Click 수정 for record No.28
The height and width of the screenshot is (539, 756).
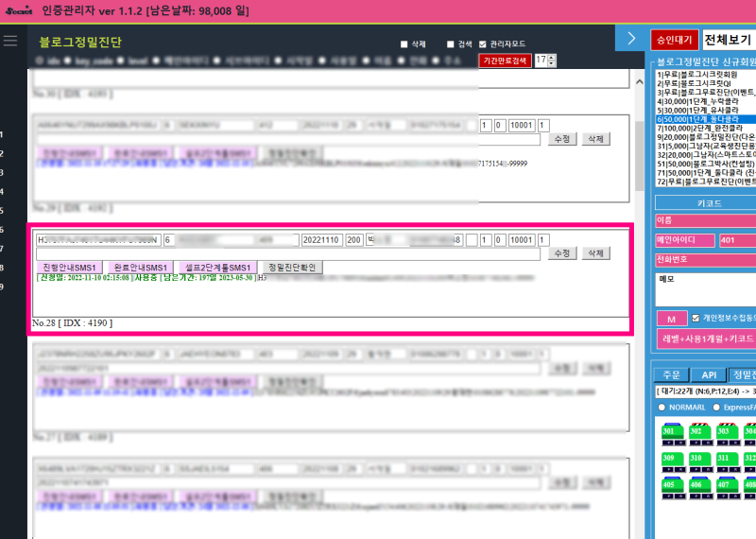coord(562,253)
